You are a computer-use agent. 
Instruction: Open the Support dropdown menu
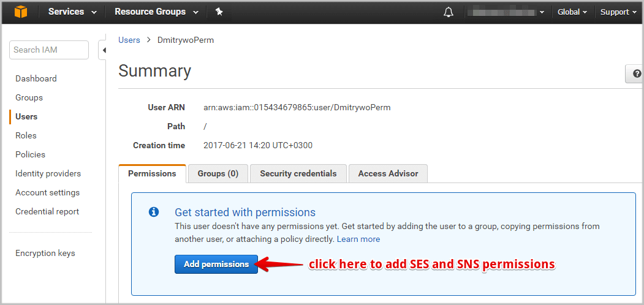click(618, 12)
